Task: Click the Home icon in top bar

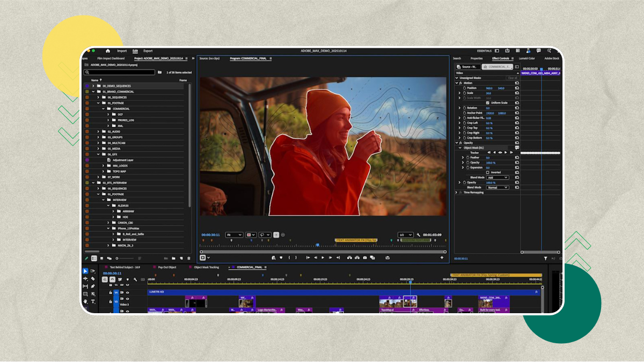Action: pyautogui.click(x=107, y=51)
